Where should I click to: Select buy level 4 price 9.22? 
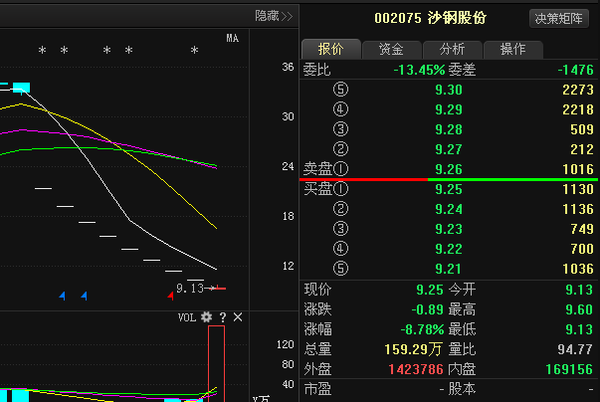tap(449, 249)
